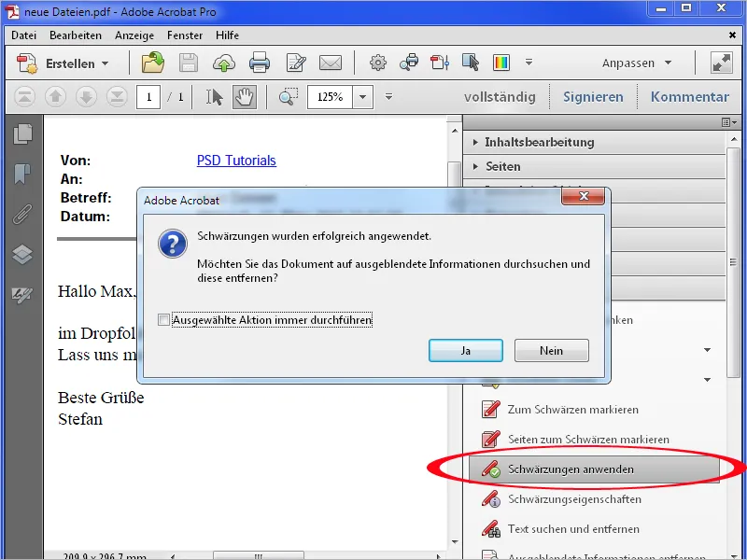This screenshot has width=747, height=560.
Task: Open the signatures sidebar panel
Action: pos(22,295)
